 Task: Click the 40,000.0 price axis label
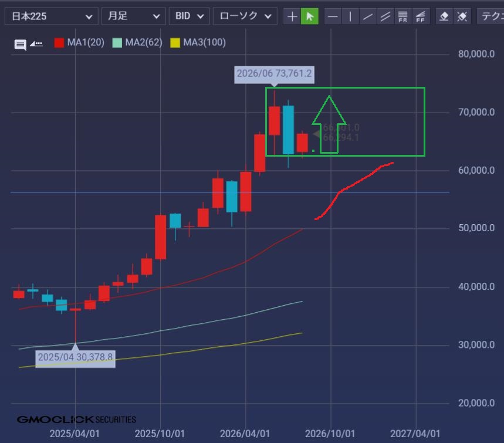(476, 287)
